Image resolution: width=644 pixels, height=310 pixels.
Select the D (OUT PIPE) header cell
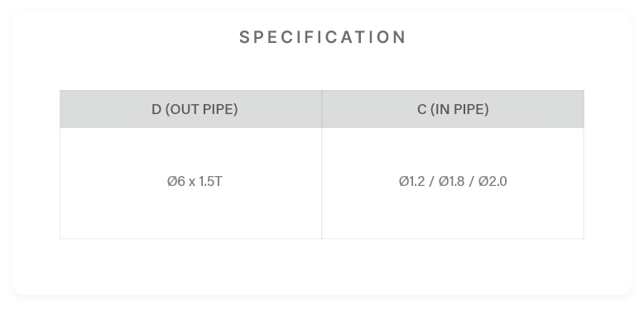click(x=191, y=109)
